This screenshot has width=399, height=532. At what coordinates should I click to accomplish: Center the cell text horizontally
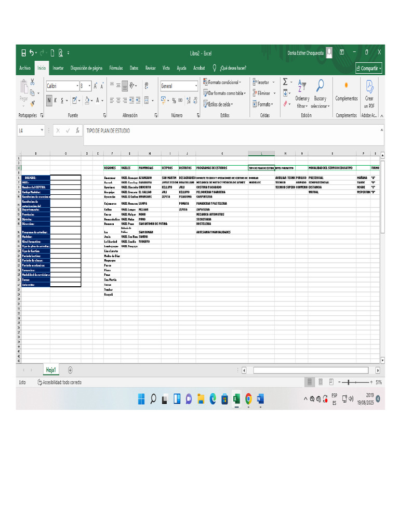[118, 100]
